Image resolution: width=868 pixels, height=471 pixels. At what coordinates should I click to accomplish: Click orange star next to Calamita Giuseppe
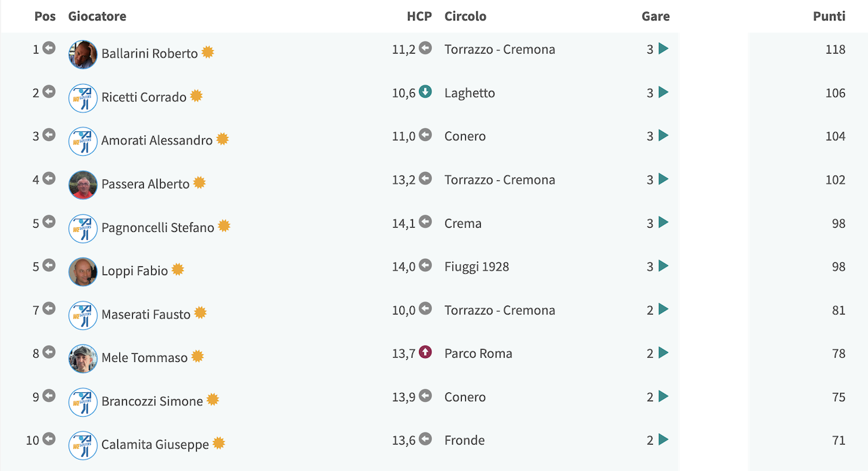pyautogui.click(x=218, y=443)
